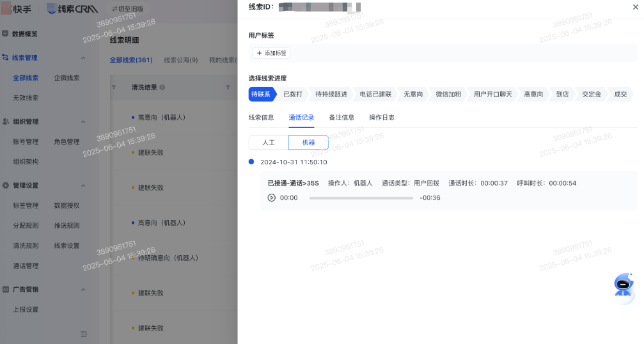Set lead progress to 高意向
644x344 pixels.
(x=533, y=95)
